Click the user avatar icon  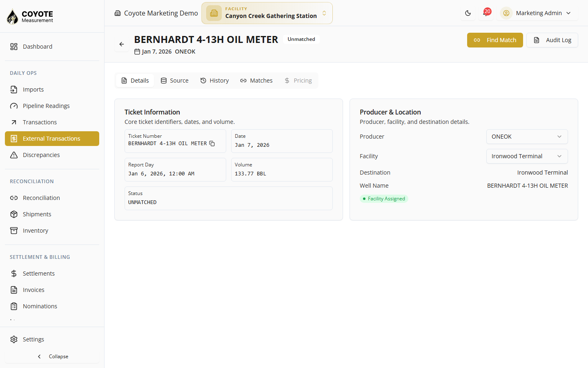tap(506, 13)
